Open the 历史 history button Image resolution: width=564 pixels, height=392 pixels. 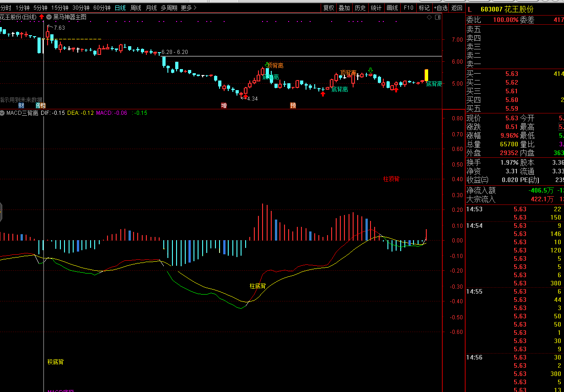coord(360,8)
